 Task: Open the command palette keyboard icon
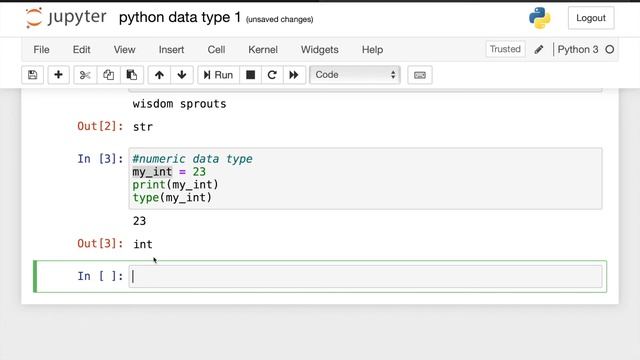[x=420, y=75]
